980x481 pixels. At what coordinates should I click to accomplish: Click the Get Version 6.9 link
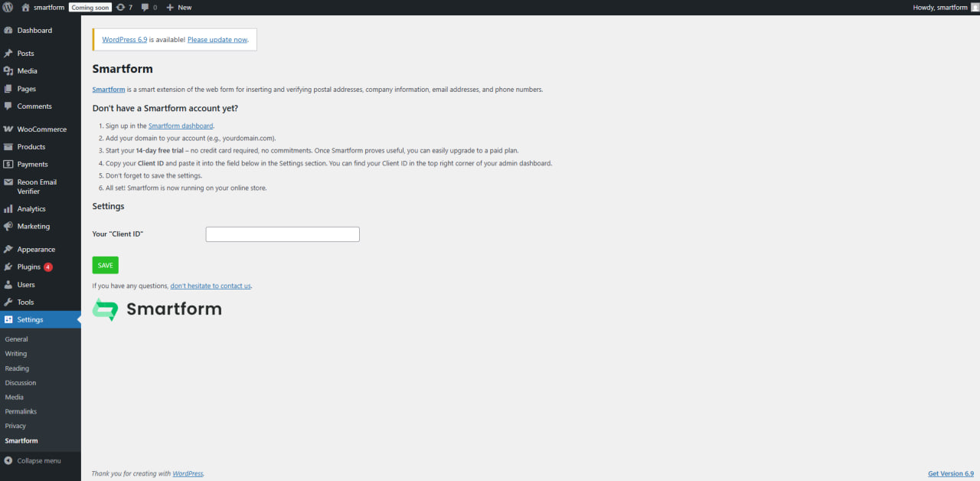coord(950,473)
